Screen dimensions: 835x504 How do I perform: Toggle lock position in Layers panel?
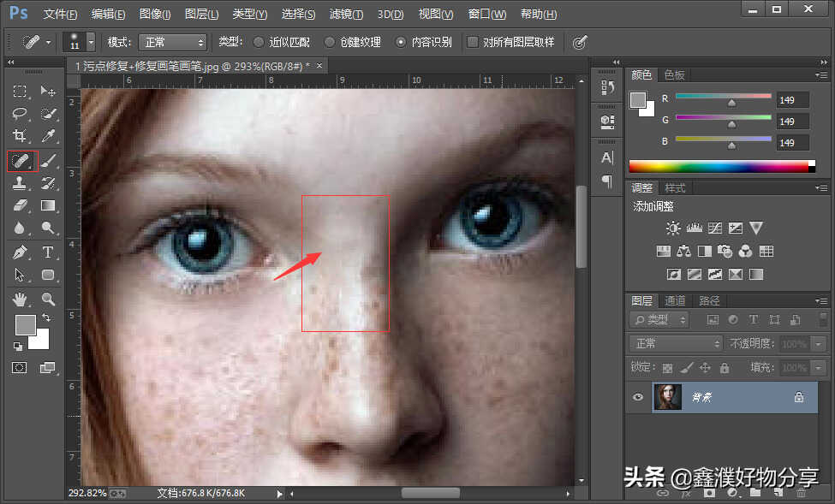705,368
